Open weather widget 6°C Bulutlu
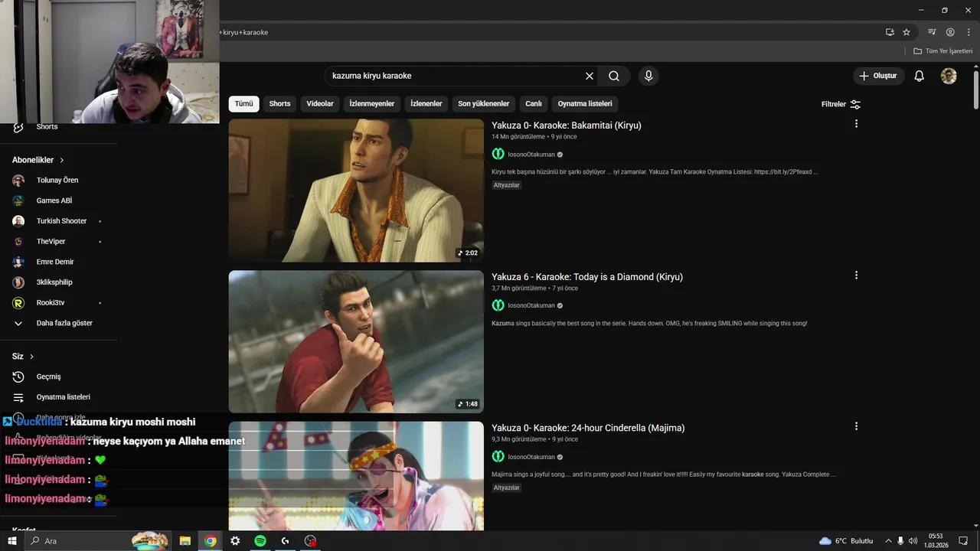 tap(846, 541)
